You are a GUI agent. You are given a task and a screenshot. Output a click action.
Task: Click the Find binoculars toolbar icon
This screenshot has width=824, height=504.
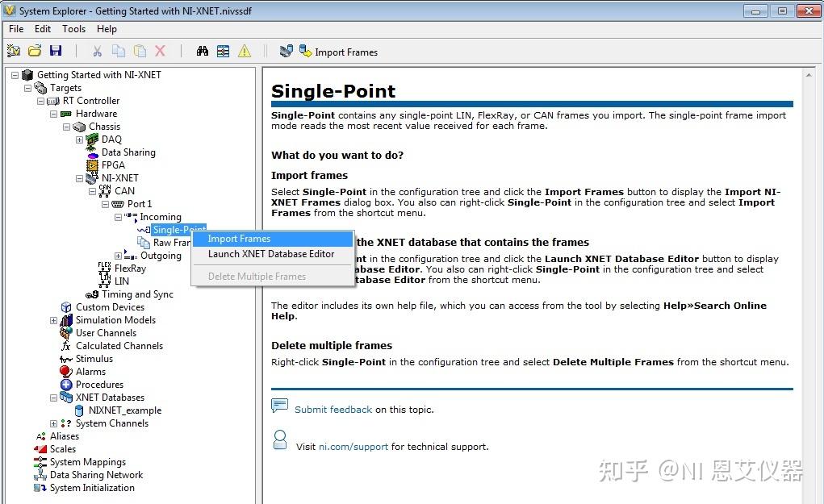[201, 50]
